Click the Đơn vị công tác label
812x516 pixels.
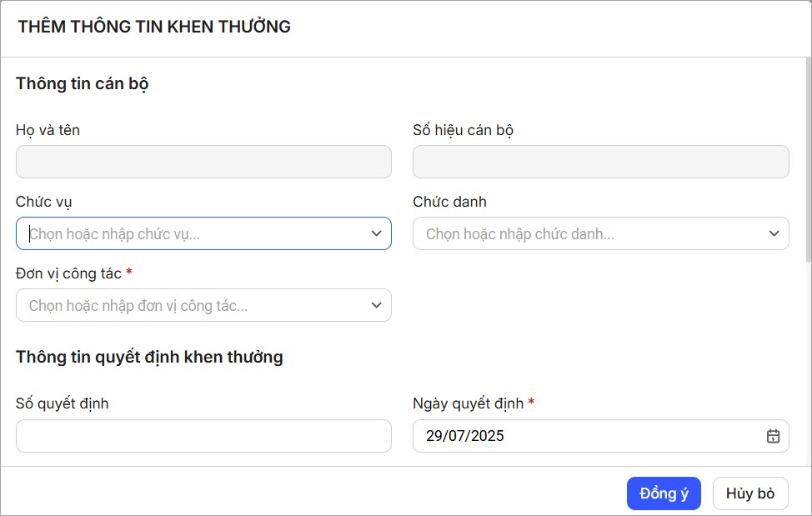(68, 273)
